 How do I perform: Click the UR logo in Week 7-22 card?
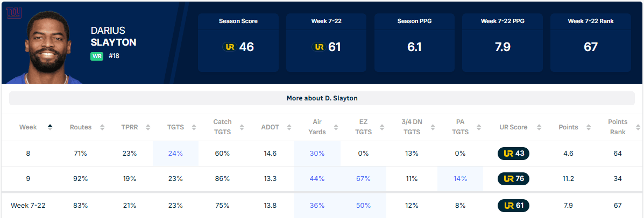click(317, 47)
